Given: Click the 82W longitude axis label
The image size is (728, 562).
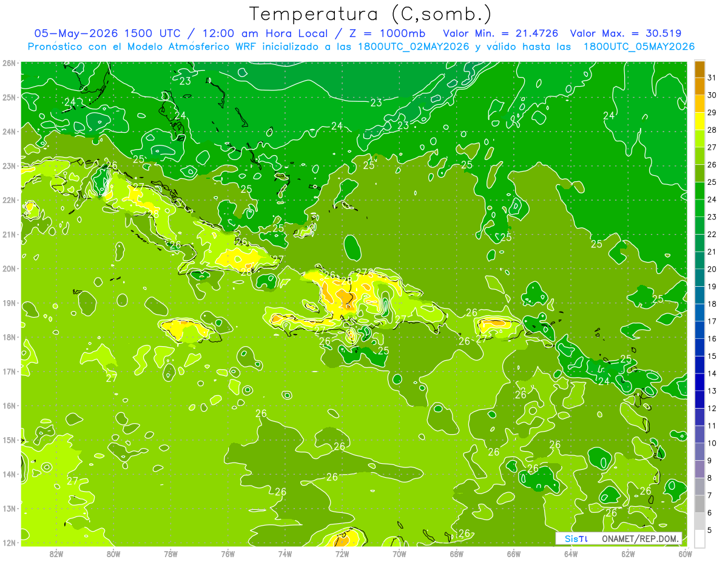Looking at the screenshot, I should pyautogui.click(x=56, y=554).
